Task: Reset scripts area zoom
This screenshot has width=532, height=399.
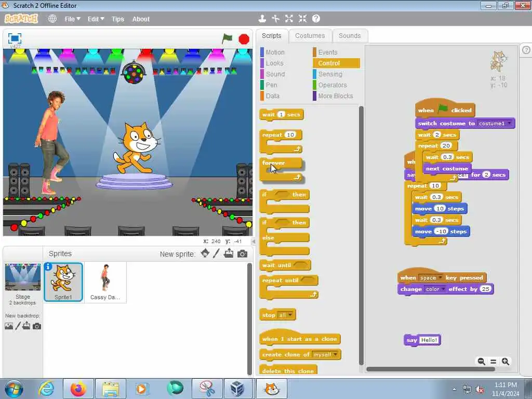Action: (494, 362)
